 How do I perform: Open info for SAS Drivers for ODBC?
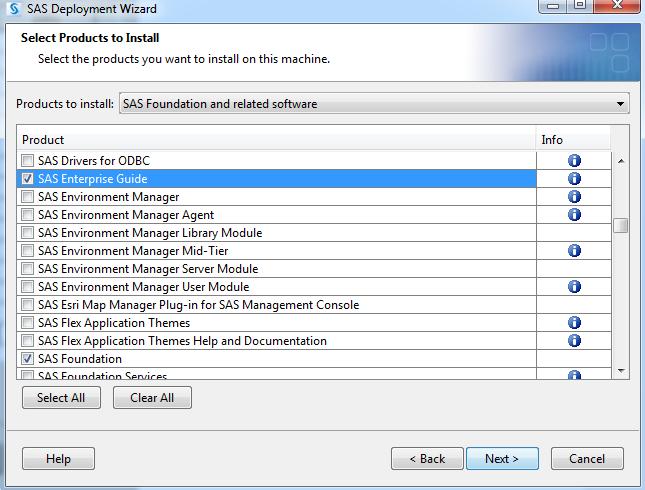point(574,160)
